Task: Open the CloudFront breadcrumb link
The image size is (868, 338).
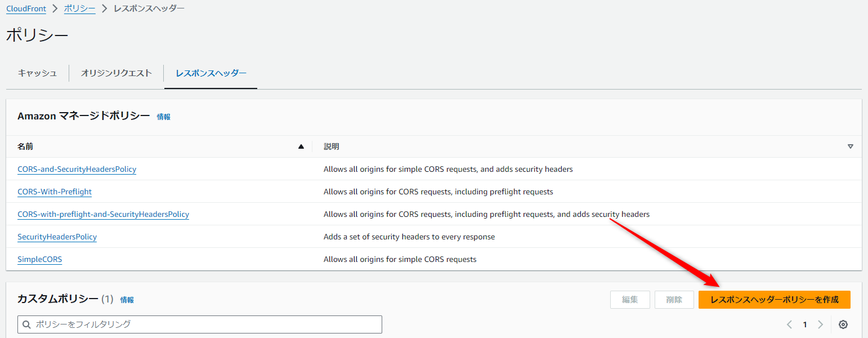Action: pyautogui.click(x=26, y=8)
